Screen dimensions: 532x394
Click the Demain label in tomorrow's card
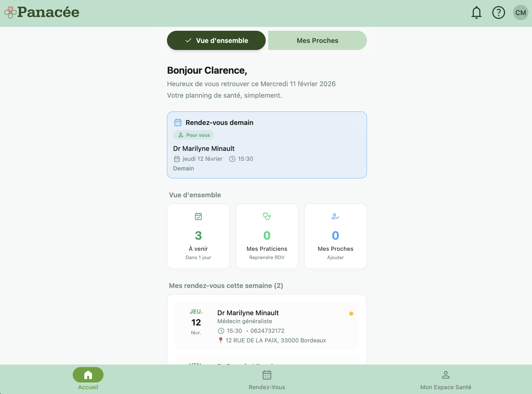pyautogui.click(x=183, y=168)
